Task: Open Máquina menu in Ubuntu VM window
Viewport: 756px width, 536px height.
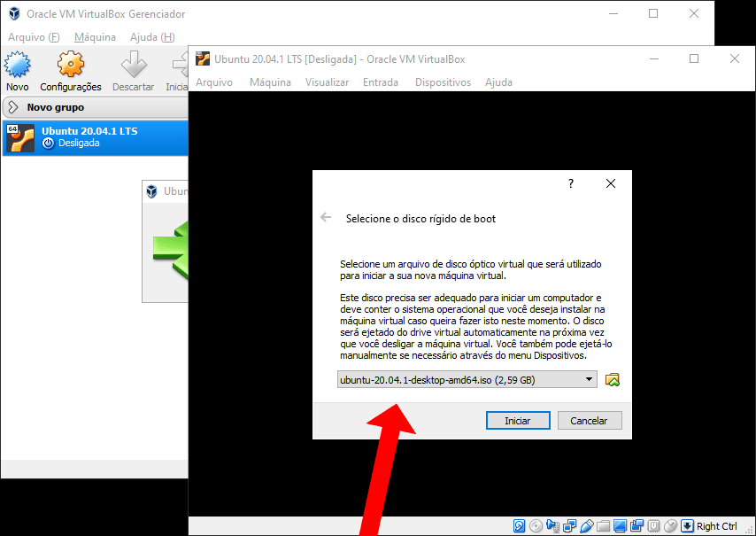Action: click(x=270, y=82)
